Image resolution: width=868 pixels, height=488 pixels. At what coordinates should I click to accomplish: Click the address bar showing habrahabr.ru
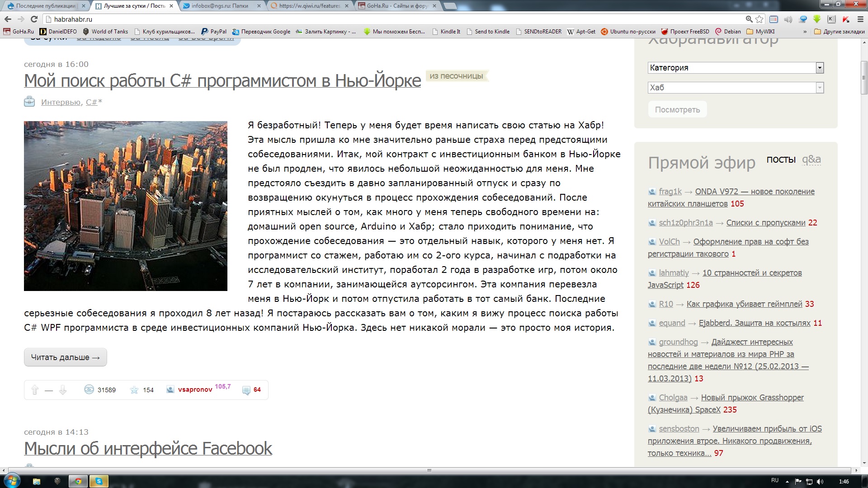tap(393, 19)
